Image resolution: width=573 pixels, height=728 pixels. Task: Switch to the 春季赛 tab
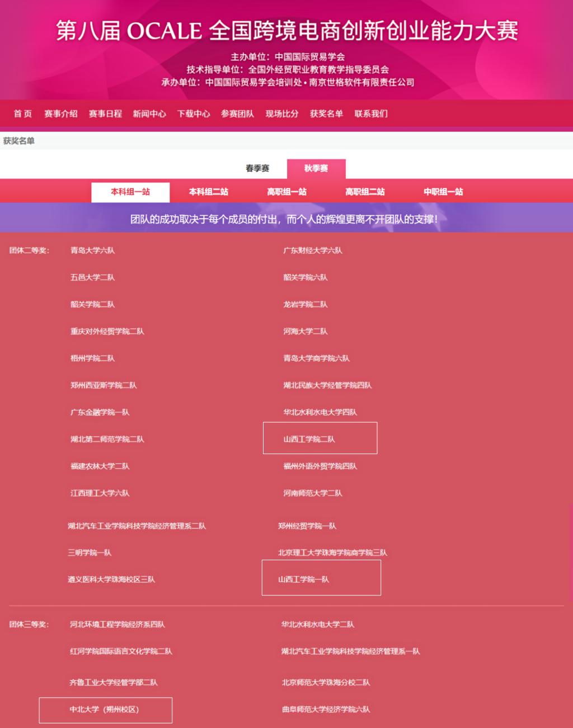click(257, 168)
